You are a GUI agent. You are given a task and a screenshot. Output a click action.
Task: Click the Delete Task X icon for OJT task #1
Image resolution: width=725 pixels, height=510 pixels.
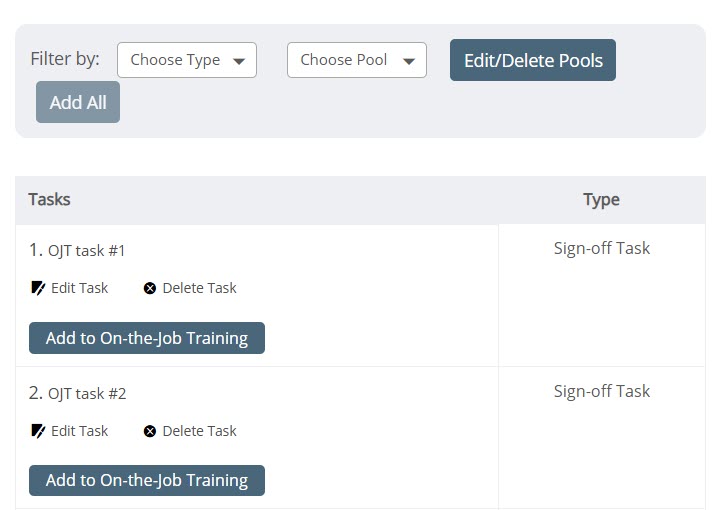(x=150, y=288)
